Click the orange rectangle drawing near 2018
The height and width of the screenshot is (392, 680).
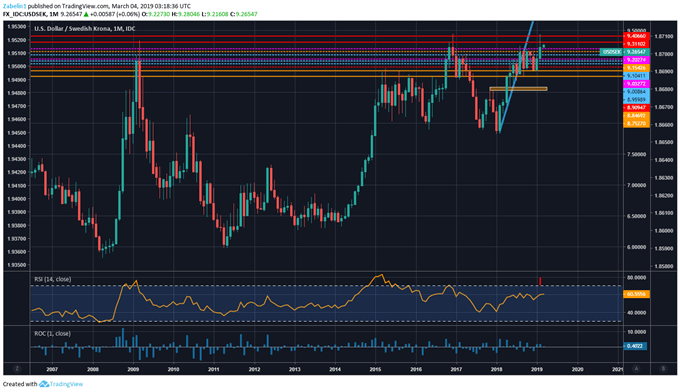(x=518, y=89)
